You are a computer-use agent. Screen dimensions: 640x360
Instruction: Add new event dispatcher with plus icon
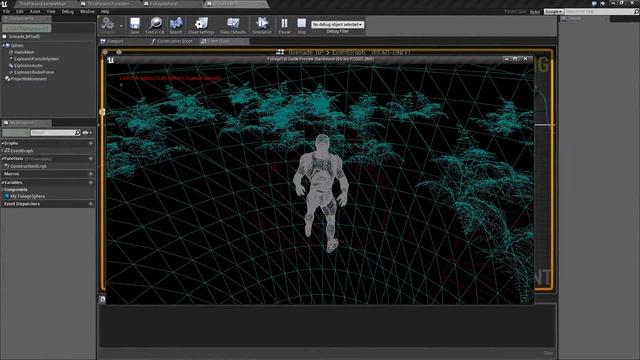[91, 204]
